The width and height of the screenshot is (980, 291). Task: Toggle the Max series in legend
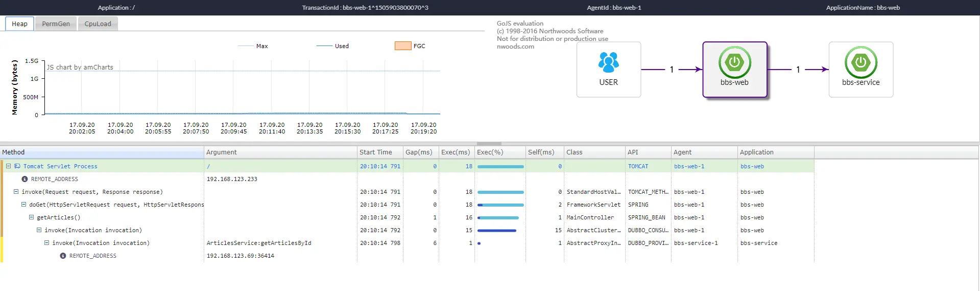pos(253,46)
